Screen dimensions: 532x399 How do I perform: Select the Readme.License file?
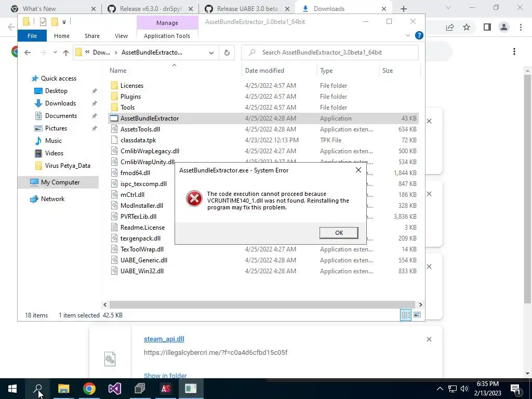142,228
